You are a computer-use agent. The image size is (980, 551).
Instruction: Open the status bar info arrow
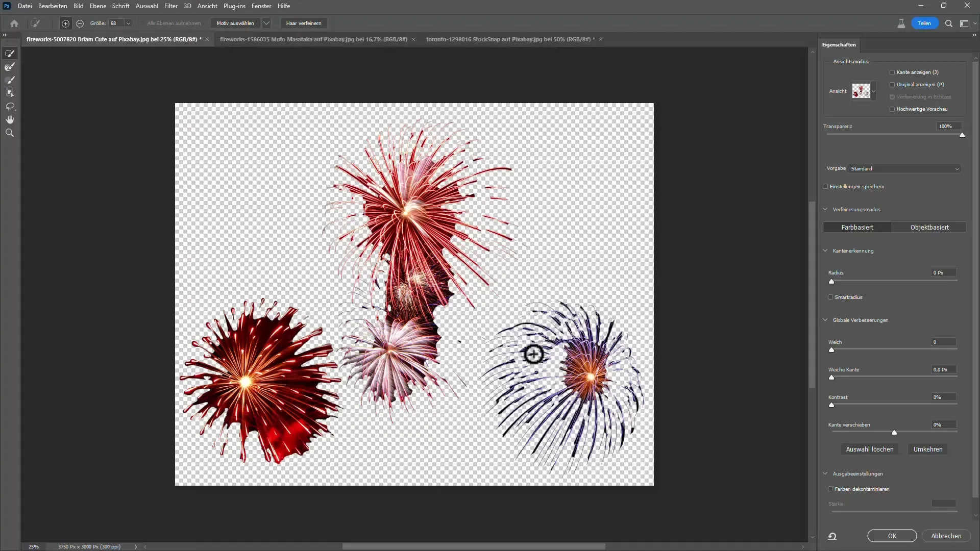coord(136,546)
